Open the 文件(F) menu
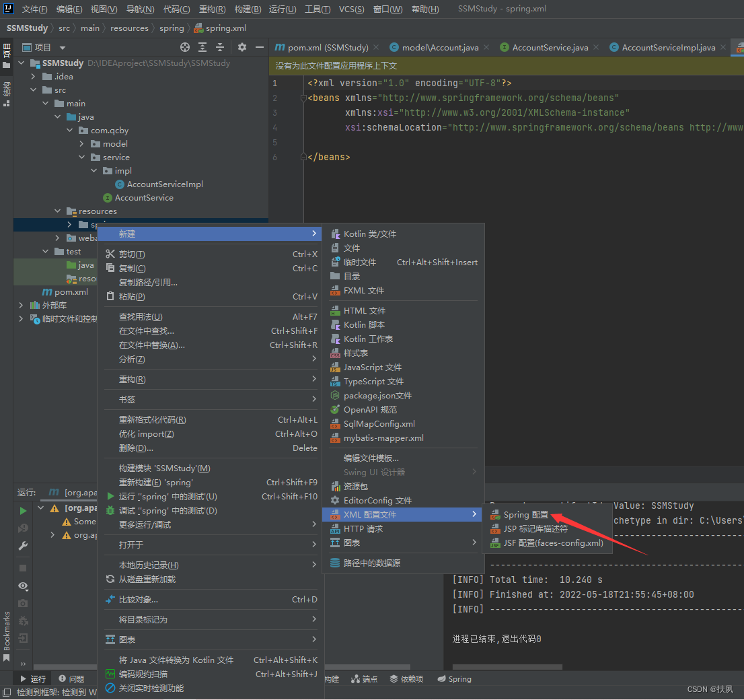The width and height of the screenshot is (744, 700). (34, 9)
